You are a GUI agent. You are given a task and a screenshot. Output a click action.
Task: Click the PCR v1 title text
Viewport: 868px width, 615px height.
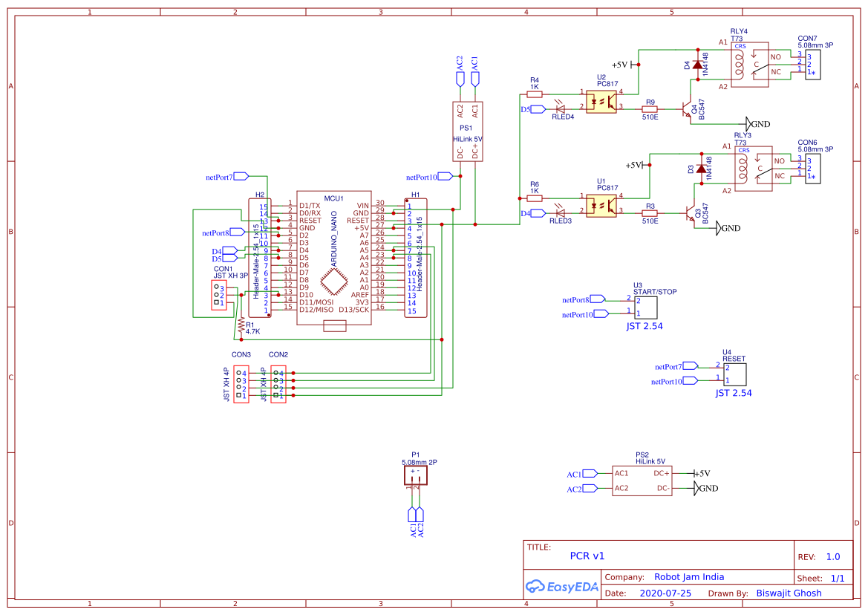587,556
